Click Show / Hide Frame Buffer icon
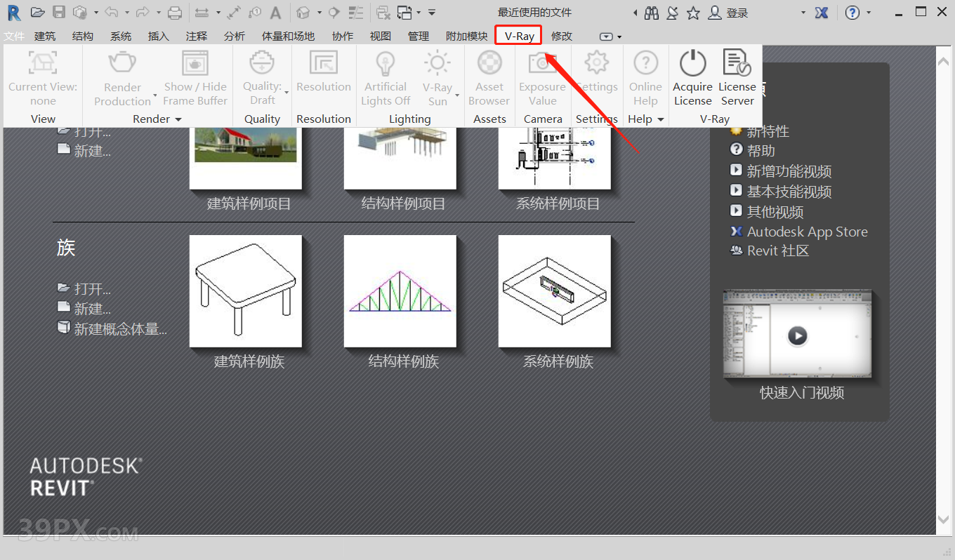955x560 pixels. pyautogui.click(x=195, y=63)
